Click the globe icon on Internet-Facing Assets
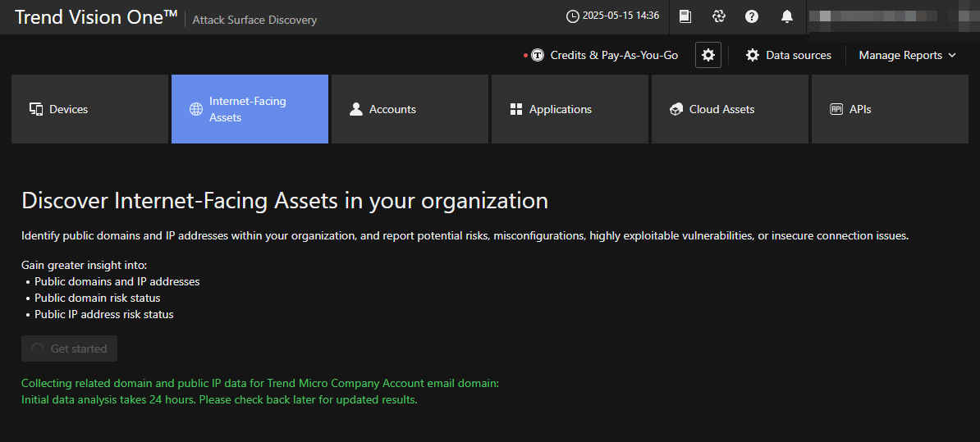This screenshot has height=442, width=980. pyautogui.click(x=196, y=109)
